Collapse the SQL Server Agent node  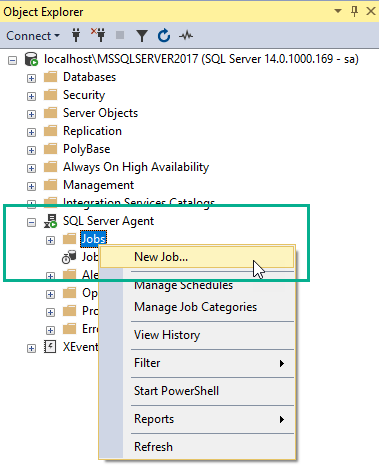(31, 223)
